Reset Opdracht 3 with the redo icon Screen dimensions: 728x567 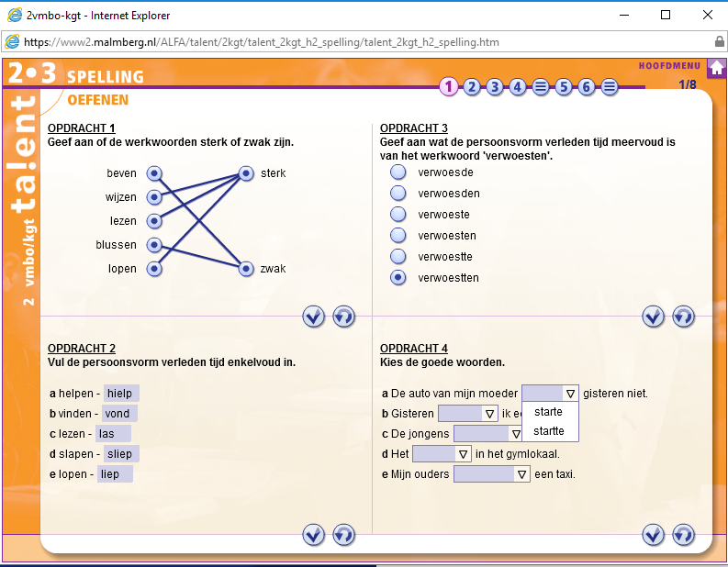pyautogui.click(x=683, y=317)
